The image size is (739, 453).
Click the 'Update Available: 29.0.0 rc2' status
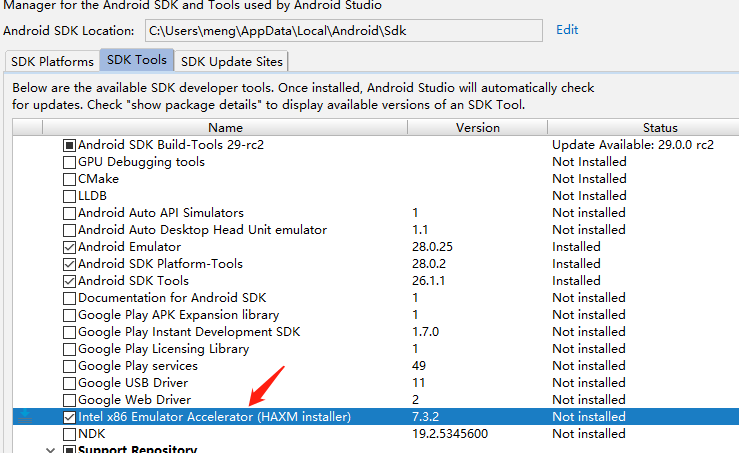tap(633, 145)
